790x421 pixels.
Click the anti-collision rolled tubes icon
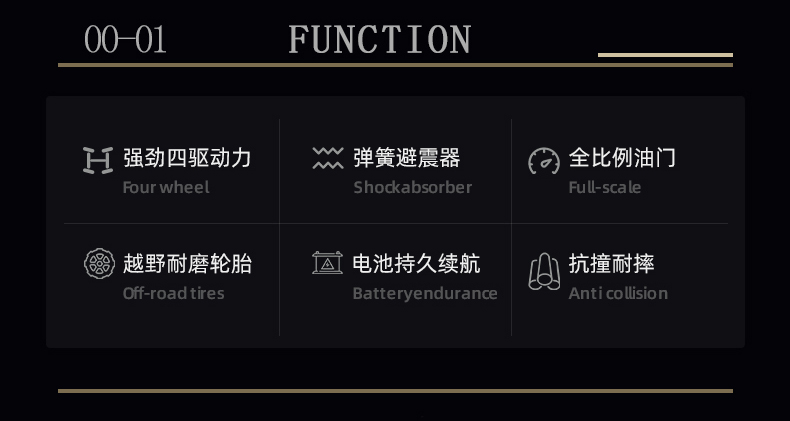pos(544,271)
